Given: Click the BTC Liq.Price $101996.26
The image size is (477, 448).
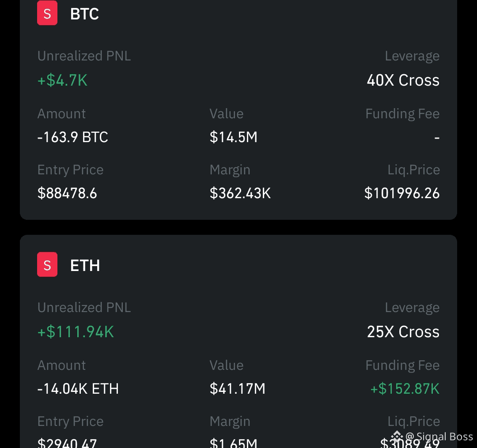Looking at the screenshot, I should [401, 193].
